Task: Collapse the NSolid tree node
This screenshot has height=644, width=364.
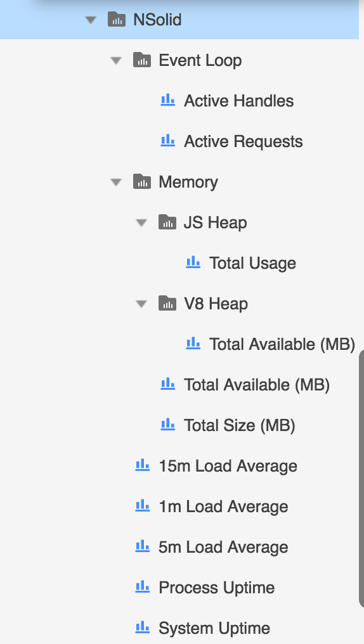Action: click(91, 20)
